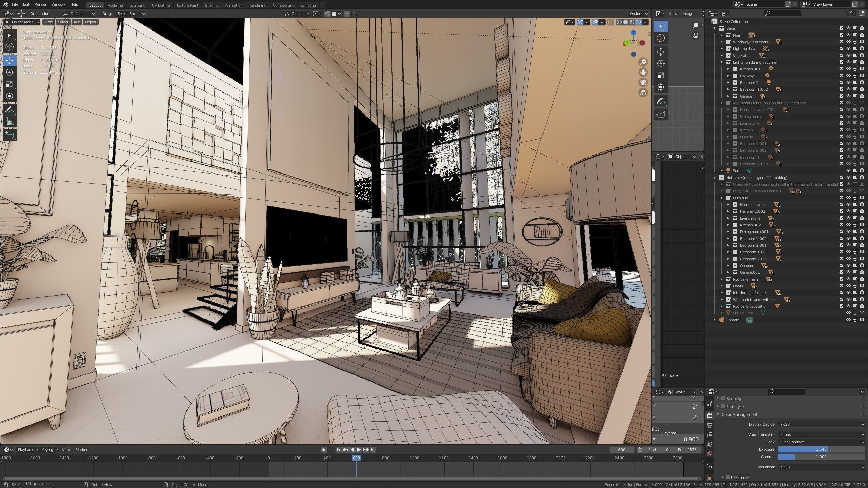Open the timeline Keying menu
868x488 pixels.
tap(49, 450)
